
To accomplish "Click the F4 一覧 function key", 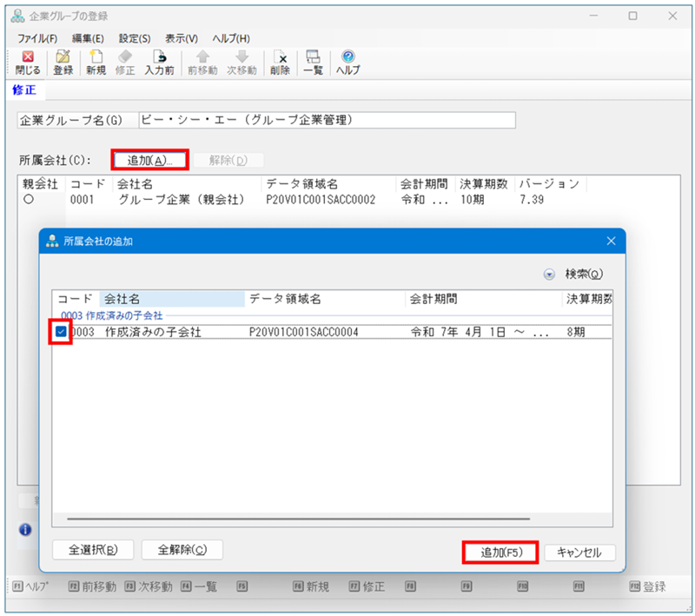I will point(199,586).
